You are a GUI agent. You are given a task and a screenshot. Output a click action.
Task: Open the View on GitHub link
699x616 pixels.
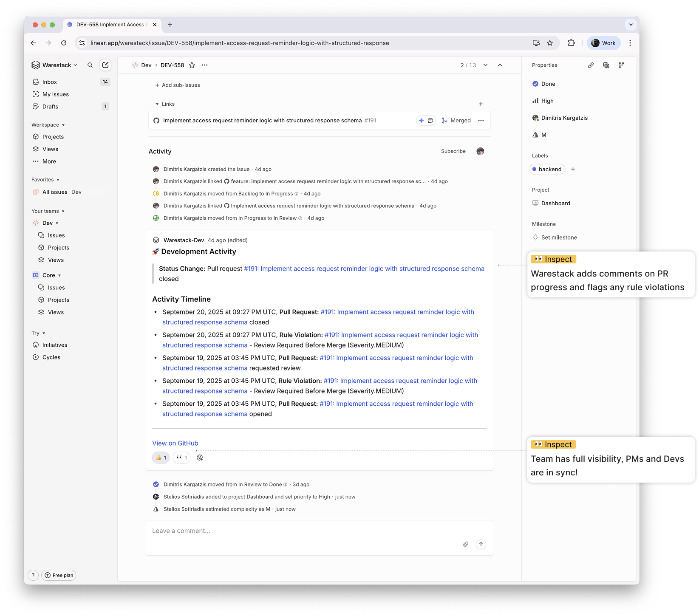(x=175, y=443)
